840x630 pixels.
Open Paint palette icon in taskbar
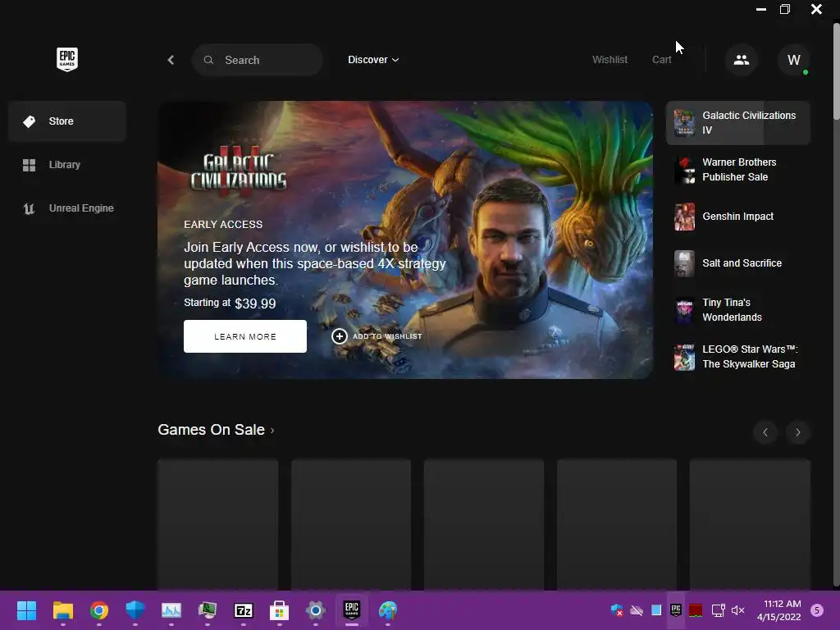point(388,610)
